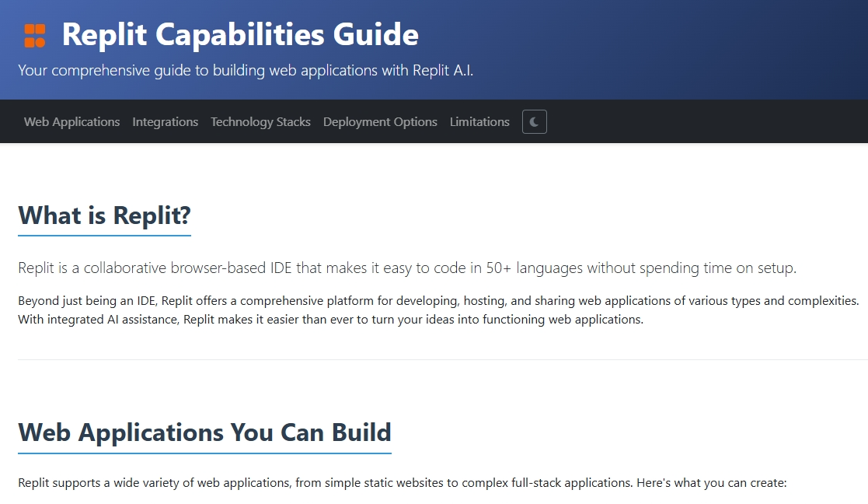
Task: Click the sentence about 50+ languages
Action: coord(407,268)
